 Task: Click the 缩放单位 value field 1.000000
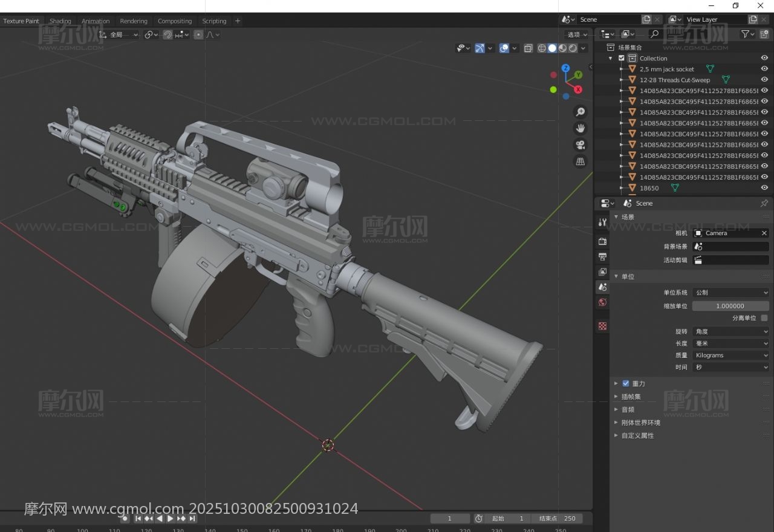730,306
